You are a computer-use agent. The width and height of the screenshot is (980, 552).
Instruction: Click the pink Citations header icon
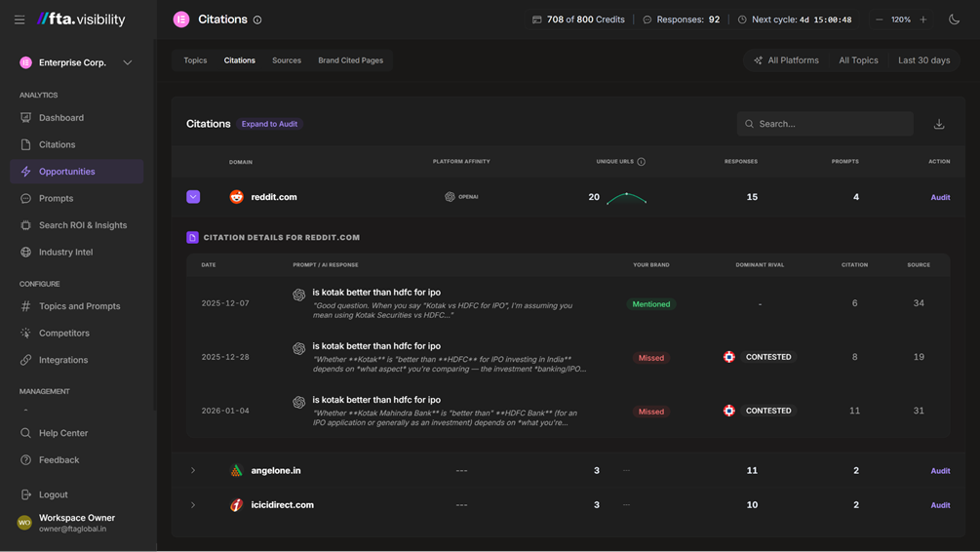(181, 20)
